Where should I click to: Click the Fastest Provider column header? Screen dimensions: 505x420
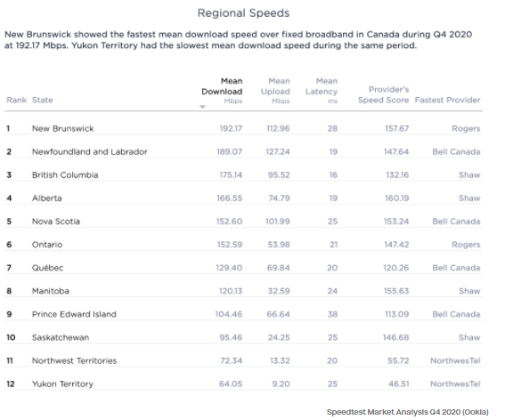click(447, 100)
